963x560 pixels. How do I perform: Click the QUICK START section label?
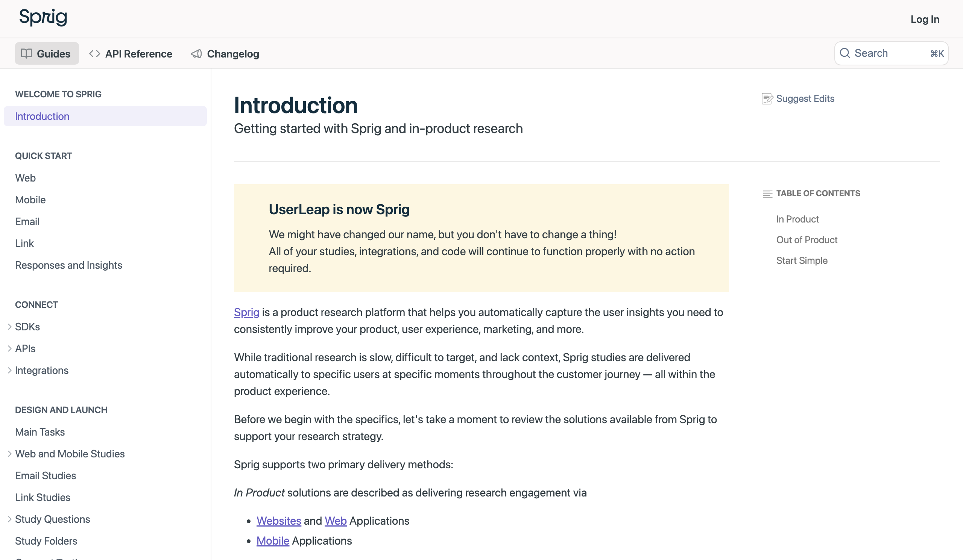point(44,156)
